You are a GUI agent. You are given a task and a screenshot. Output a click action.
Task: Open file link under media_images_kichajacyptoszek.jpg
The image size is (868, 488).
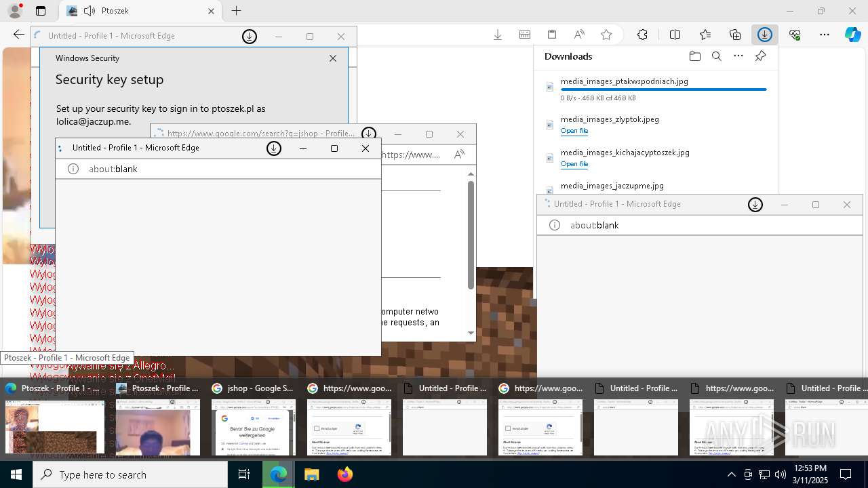tap(574, 164)
